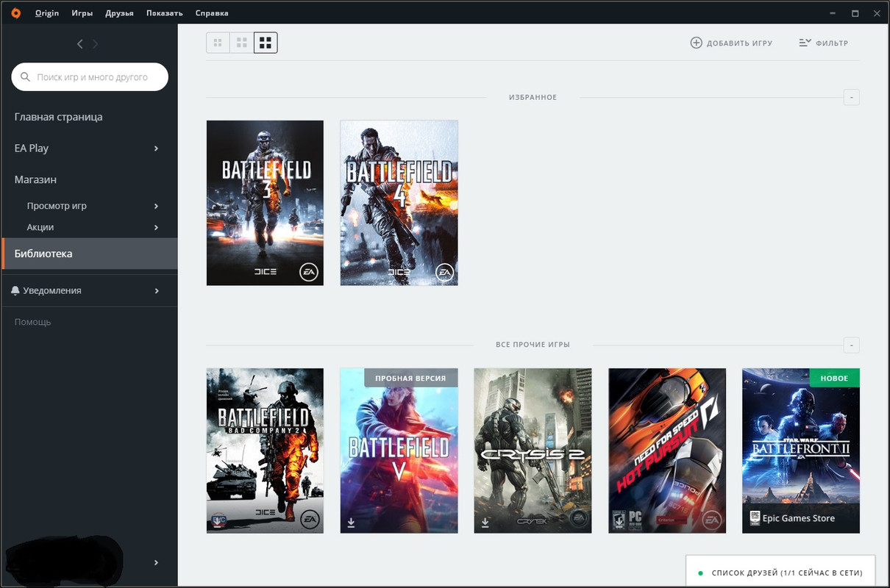This screenshot has height=588, width=890.
Task: Click Новое badge on Battlefront II
Action: click(834, 378)
